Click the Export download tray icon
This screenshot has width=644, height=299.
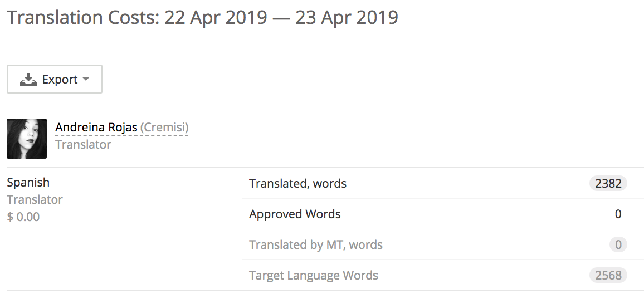[x=28, y=80]
